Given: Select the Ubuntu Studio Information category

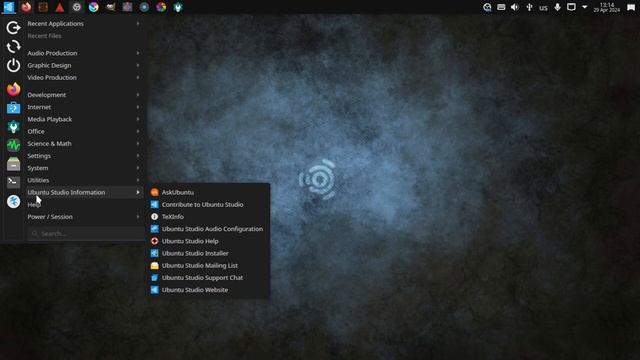Looking at the screenshot, I should coord(83,192).
